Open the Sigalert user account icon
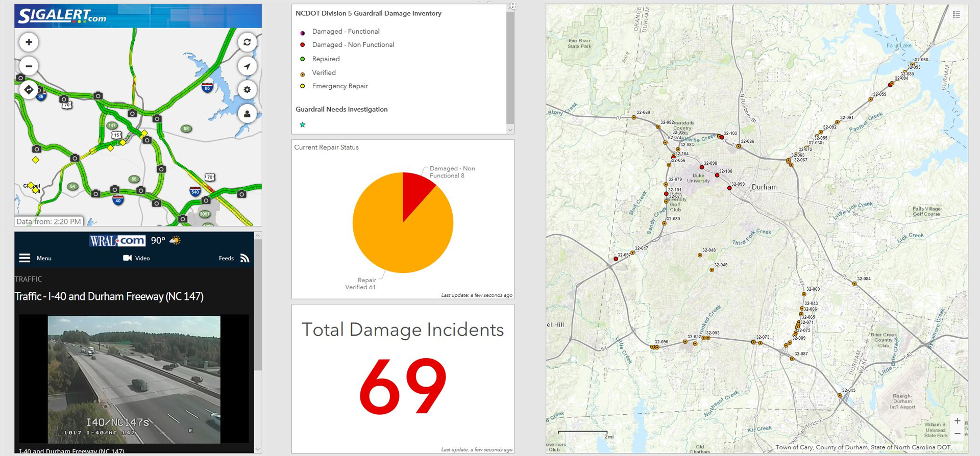Viewport: 980px width, 456px height. (247, 114)
